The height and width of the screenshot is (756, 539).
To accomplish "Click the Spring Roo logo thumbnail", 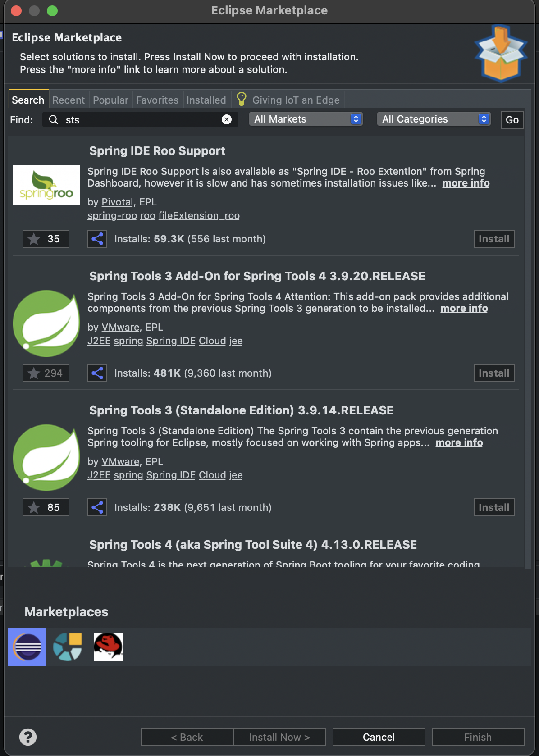I will coord(46,185).
